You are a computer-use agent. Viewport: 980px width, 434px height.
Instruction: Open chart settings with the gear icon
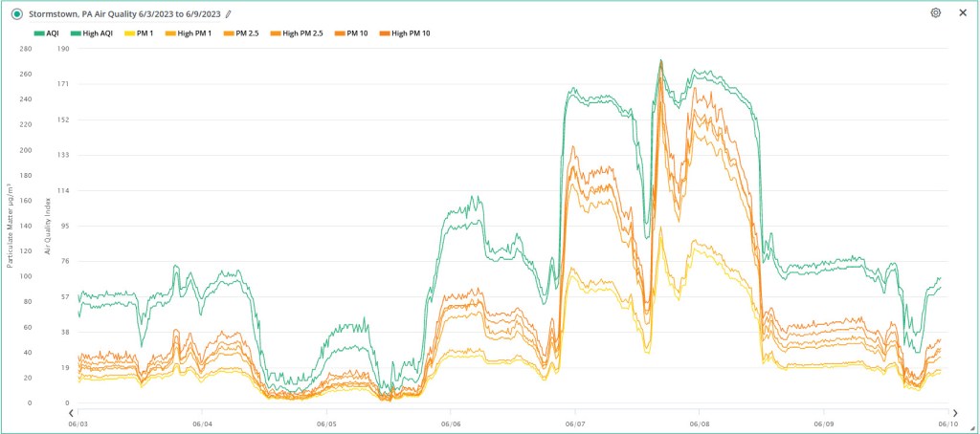[935, 13]
